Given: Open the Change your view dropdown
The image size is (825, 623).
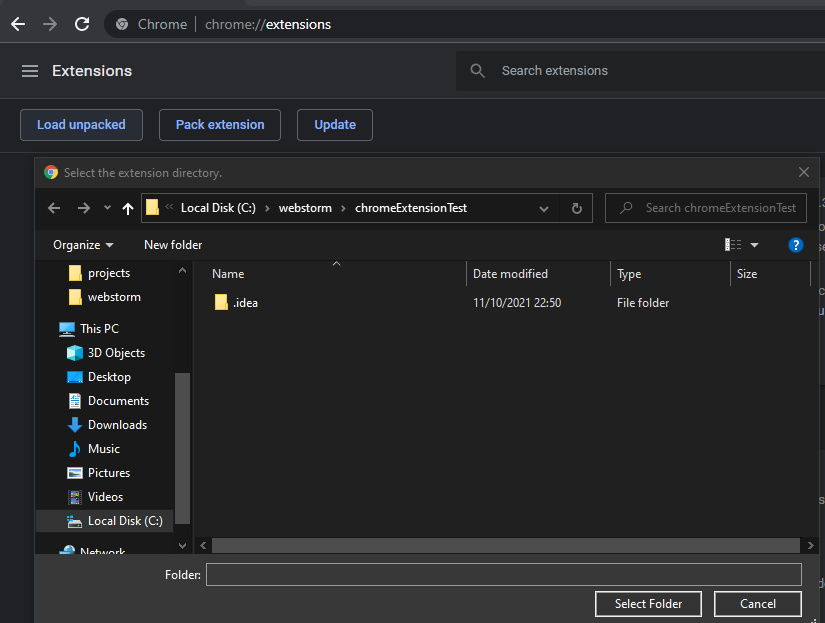Looking at the screenshot, I should click(x=754, y=245).
